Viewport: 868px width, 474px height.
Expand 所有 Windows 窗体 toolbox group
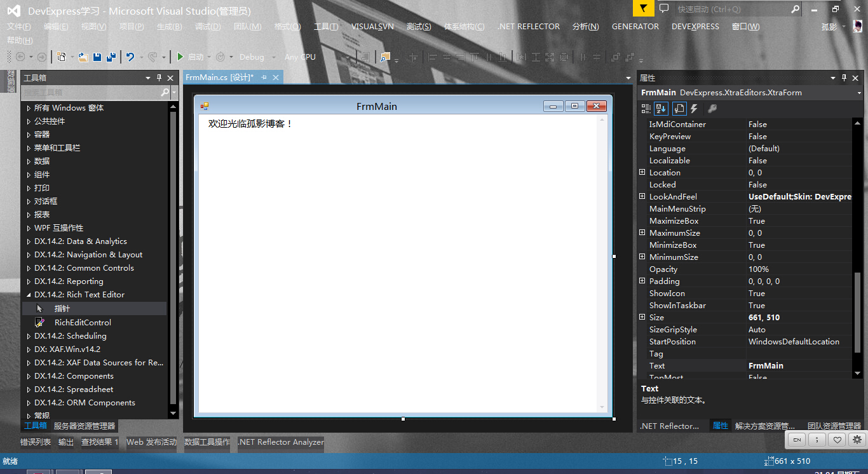tap(28, 108)
